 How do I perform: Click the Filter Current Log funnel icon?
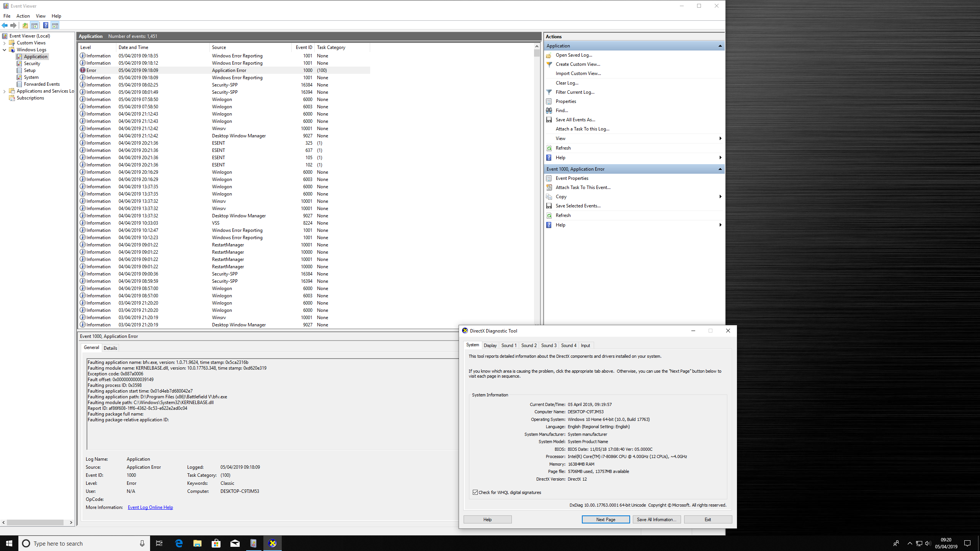[x=549, y=92]
